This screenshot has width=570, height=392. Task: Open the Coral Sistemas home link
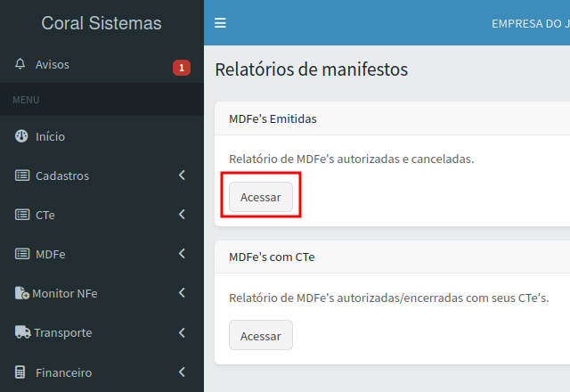pos(102,23)
